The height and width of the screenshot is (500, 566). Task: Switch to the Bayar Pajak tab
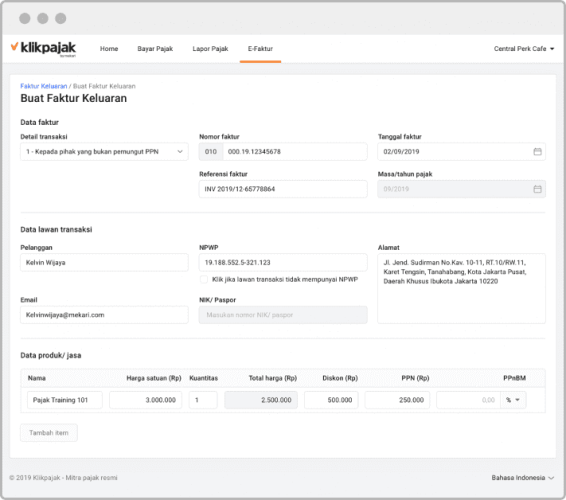point(155,49)
